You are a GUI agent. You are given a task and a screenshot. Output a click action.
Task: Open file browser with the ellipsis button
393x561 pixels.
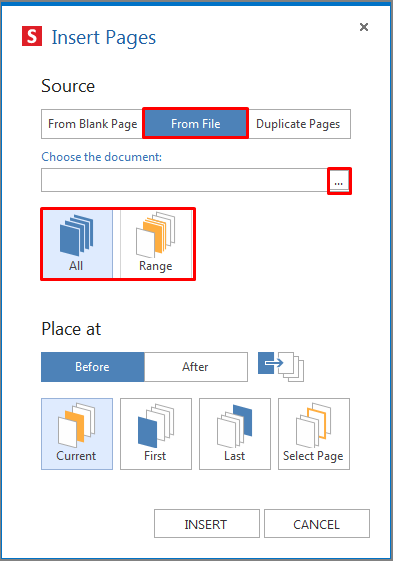[x=339, y=181]
